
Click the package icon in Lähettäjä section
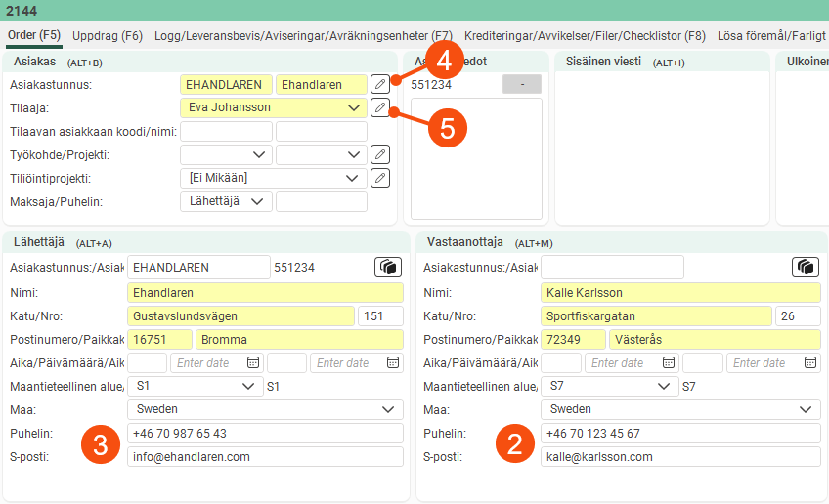click(388, 267)
